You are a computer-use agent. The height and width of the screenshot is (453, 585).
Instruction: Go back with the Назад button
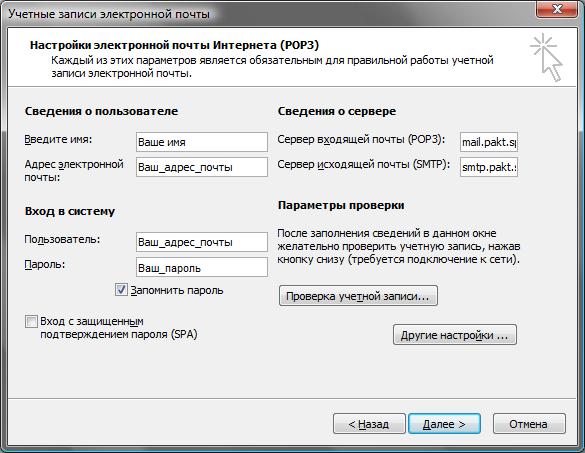pos(369,424)
